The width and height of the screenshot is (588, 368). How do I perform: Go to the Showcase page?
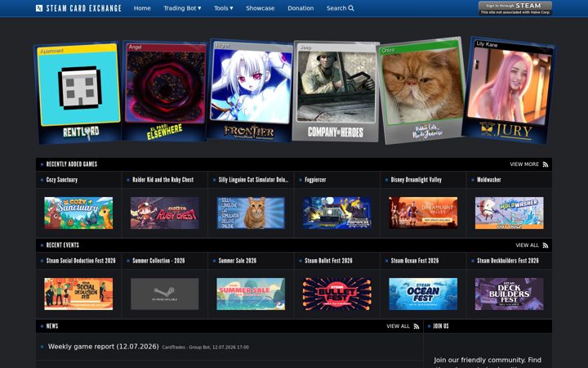tap(261, 8)
